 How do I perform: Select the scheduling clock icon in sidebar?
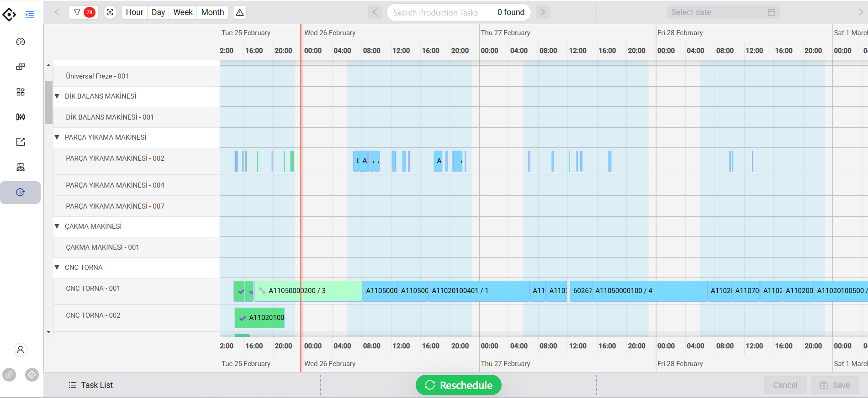pyautogui.click(x=21, y=192)
